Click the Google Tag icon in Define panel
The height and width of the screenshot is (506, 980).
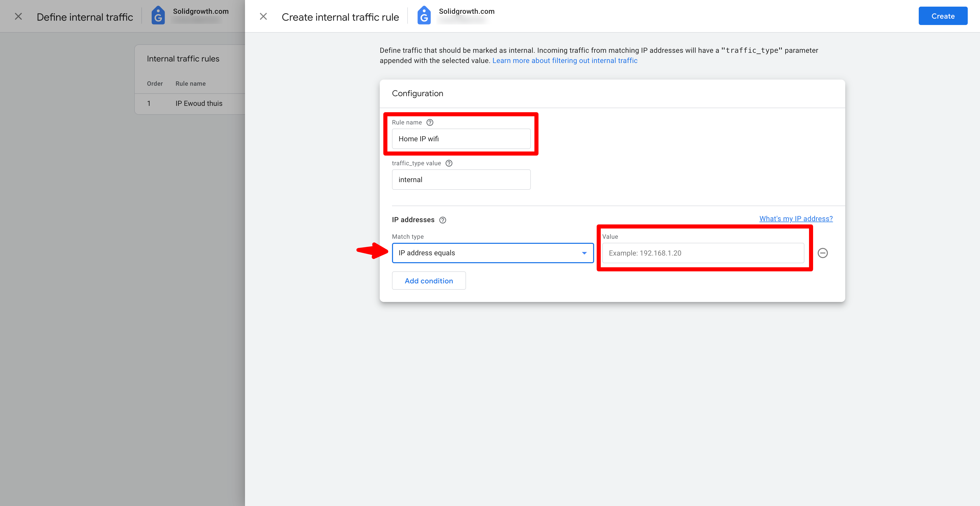pos(158,16)
